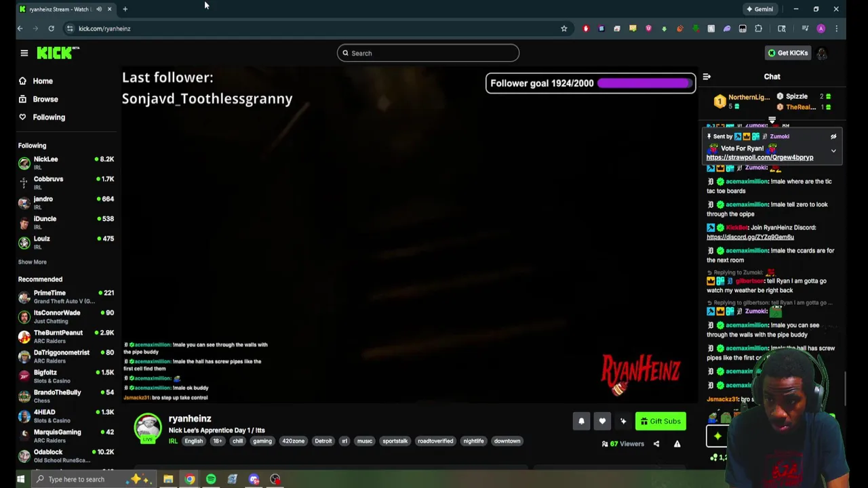Open Bigfoltz recommended channel
The image size is (868, 488).
click(66, 376)
